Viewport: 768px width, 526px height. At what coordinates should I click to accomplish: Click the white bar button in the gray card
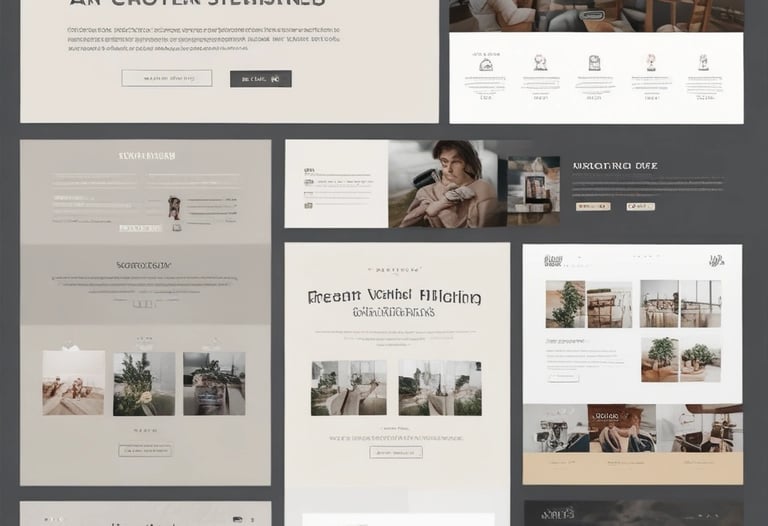click(141, 228)
